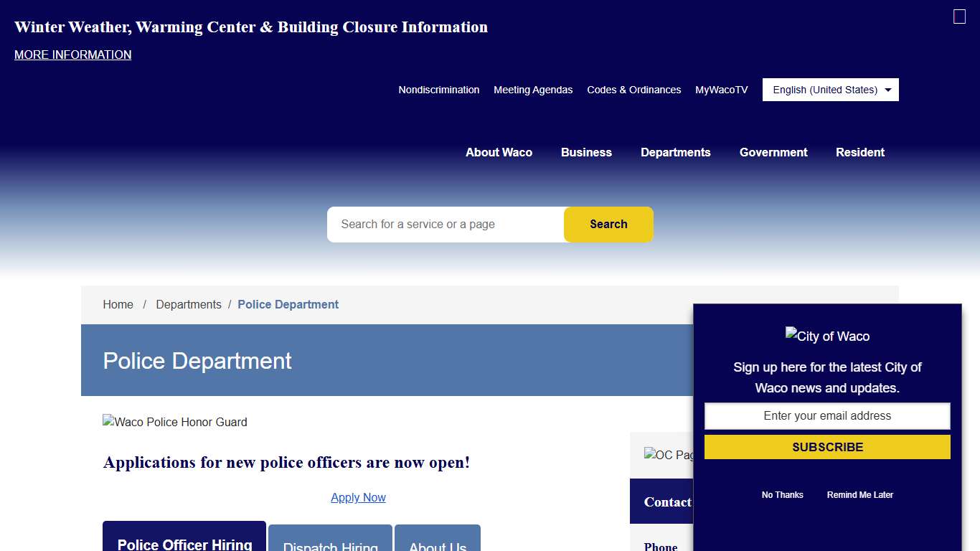
Task: Open the MORE INFORMATION link
Action: pos(73,55)
